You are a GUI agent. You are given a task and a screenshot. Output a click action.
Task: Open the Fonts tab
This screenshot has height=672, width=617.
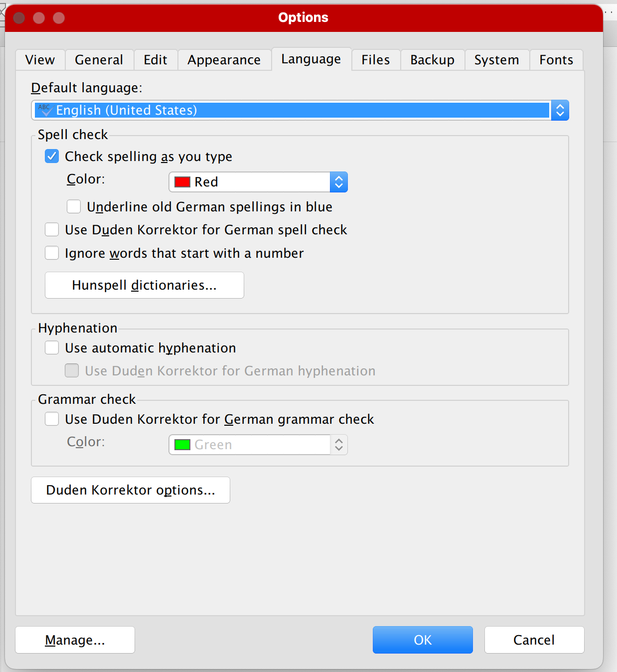click(556, 60)
